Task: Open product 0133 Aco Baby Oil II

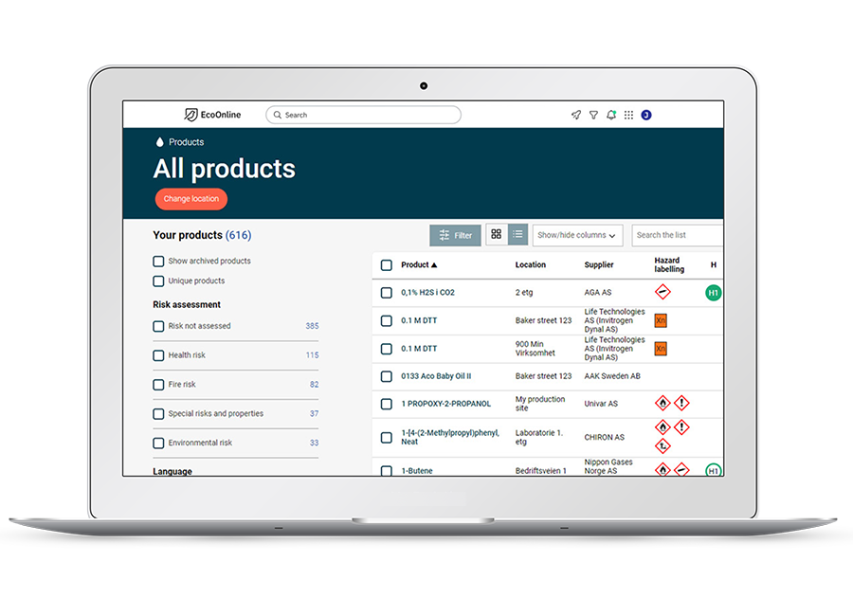Action: coord(436,376)
